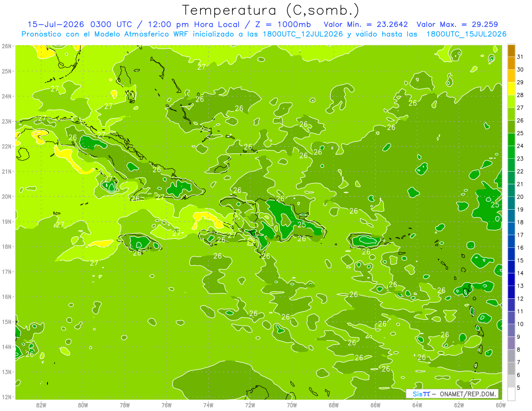Pick the orange swatch between legend values 30 and 31
Image resolution: width=532 pixels, height=411 pixels.
[511, 63]
